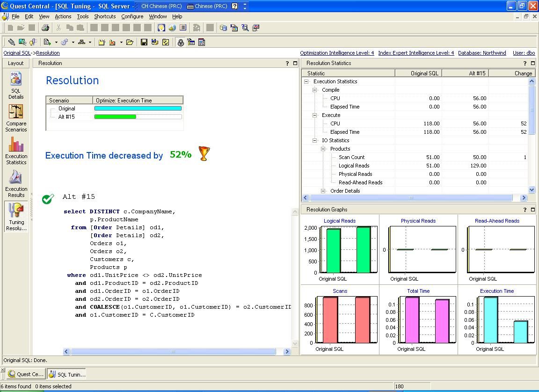Switch to Execution Results view
Image resolution: width=539 pixels, height=392 pixels.
[16, 182]
